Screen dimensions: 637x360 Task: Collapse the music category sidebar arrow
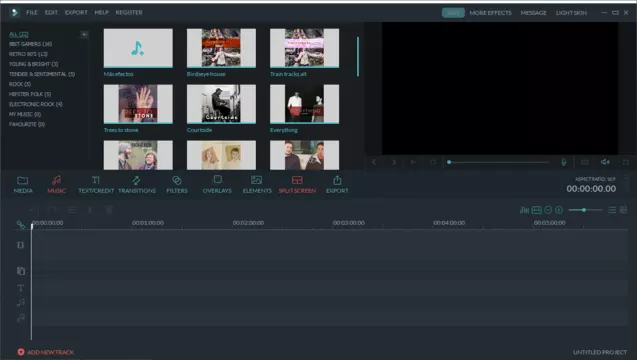pyautogui.click(x=84, y=35)
